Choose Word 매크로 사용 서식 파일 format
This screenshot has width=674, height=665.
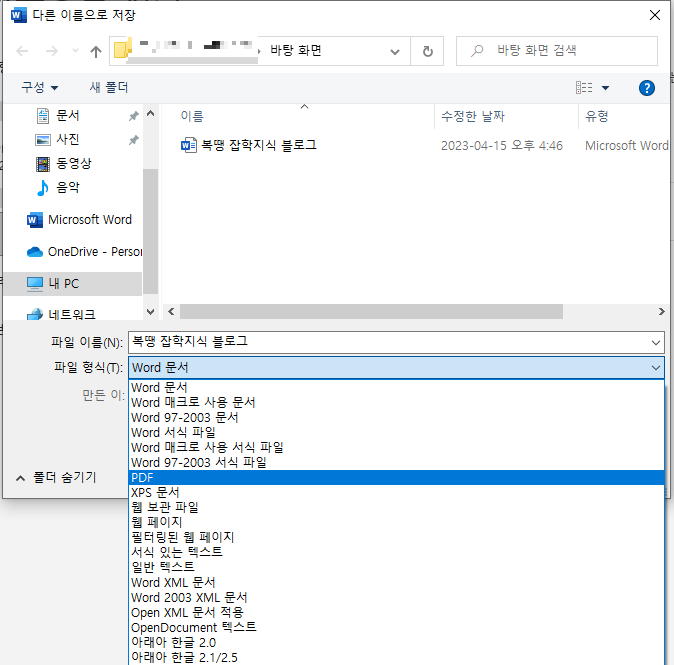point(396,447)
